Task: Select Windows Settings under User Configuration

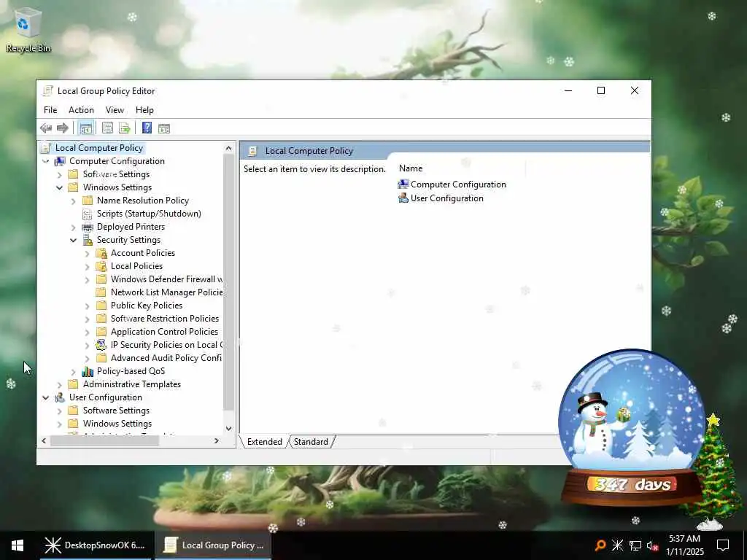Action: [x=117, y=424]
